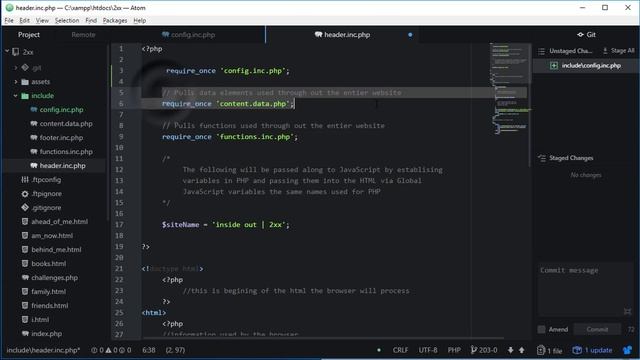Open ahead_of_me.html file
Screen dimensions: 640x360
[x=60, y=222]
